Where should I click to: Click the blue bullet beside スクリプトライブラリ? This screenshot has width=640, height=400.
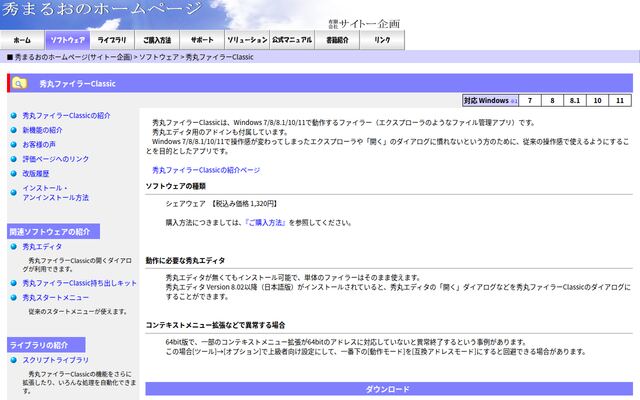point(13,360)
